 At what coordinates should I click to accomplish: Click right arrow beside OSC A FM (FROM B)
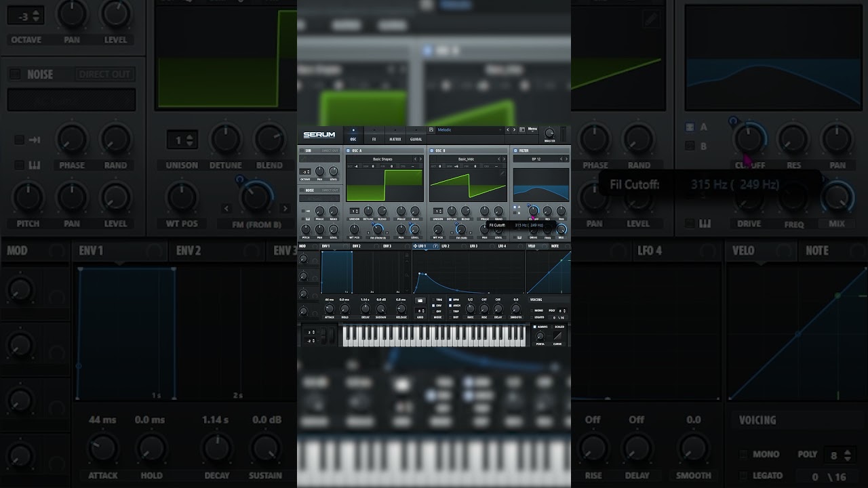[x=387, y=232]
